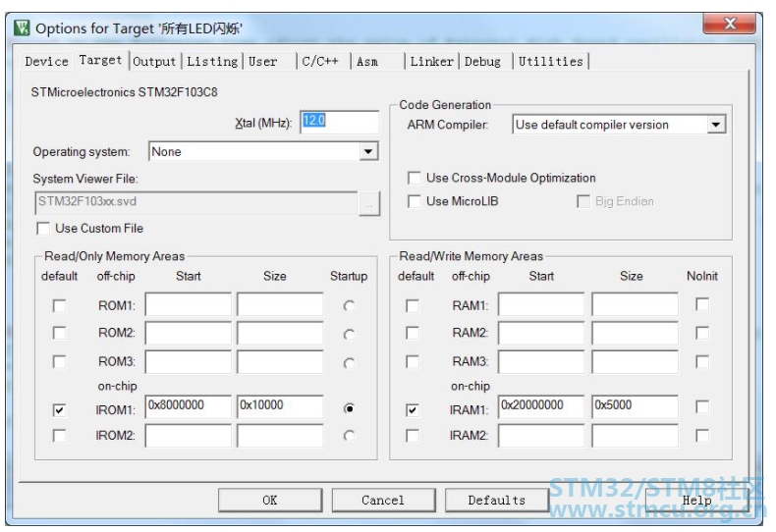The width and height of the screenshot is (776, 532).
Task: Select ROM2 Startup radio button
Action: (349, 335)
